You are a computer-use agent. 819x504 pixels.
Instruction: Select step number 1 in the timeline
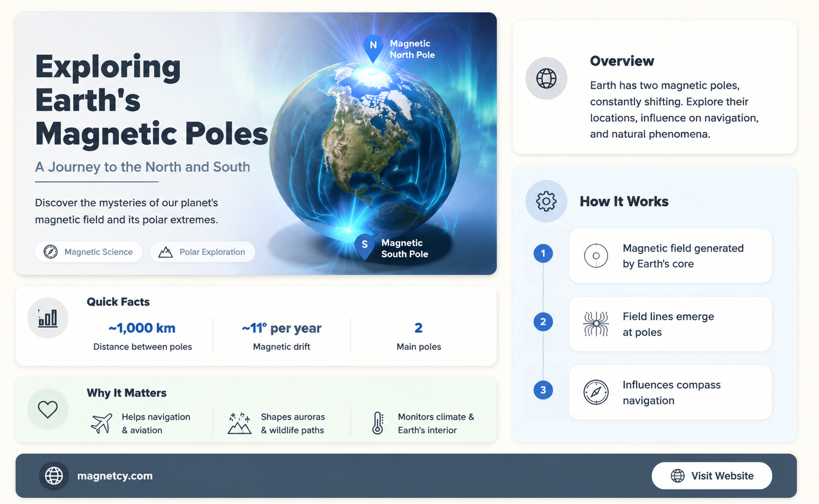(x=543, y=253)
